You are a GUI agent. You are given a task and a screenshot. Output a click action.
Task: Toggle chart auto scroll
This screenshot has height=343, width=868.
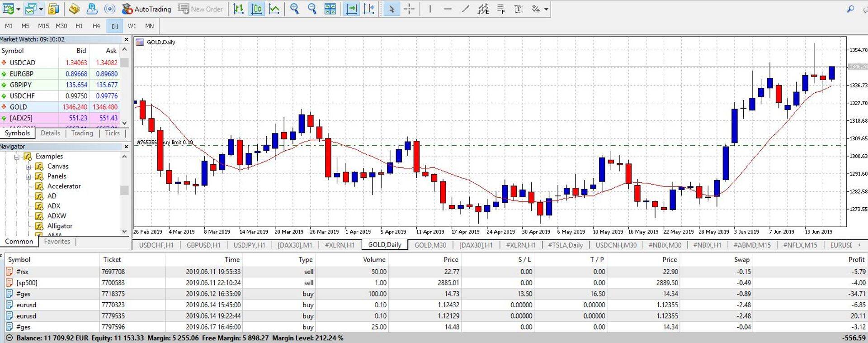click(351, 9)
